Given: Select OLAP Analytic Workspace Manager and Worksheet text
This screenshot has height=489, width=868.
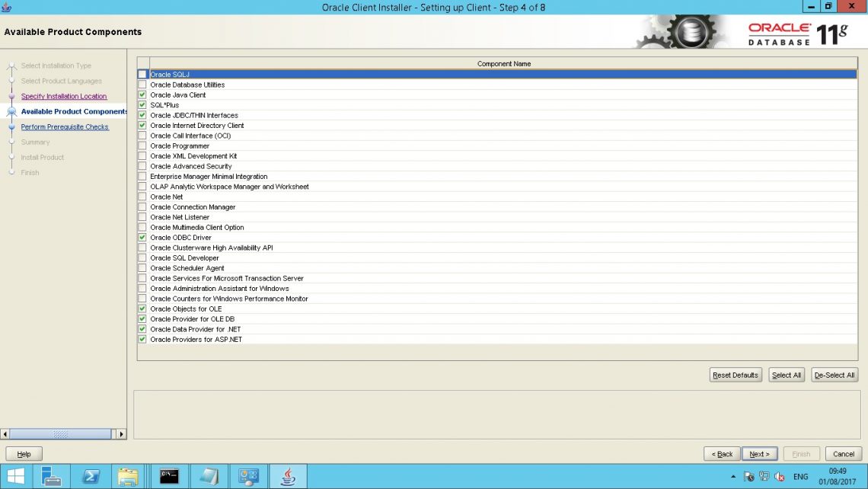Looking at the screenshot, I should coord(229,187).
